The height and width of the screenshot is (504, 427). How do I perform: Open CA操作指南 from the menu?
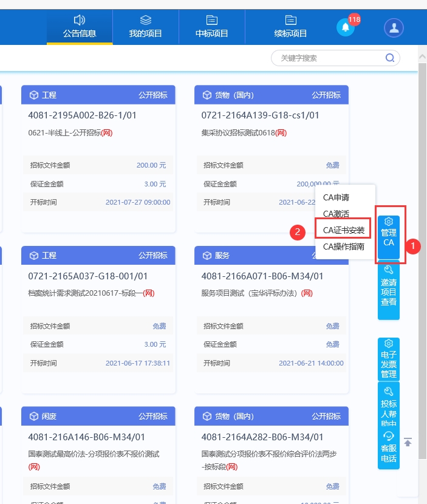click(343, 247)
